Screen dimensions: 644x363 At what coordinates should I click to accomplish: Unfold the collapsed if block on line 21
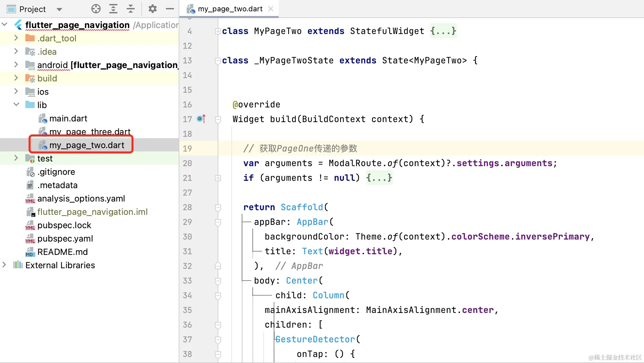point(218,178)
